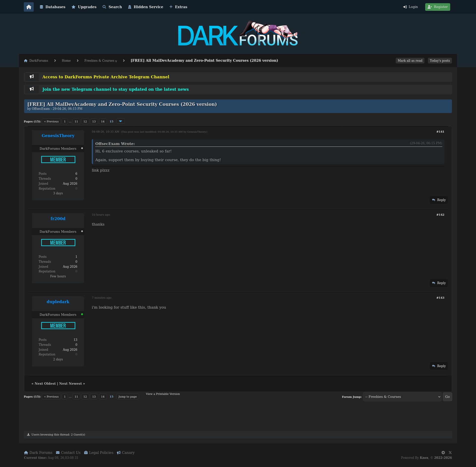
Task: Open Canary footer link
Action: click(x=126, y=453)
